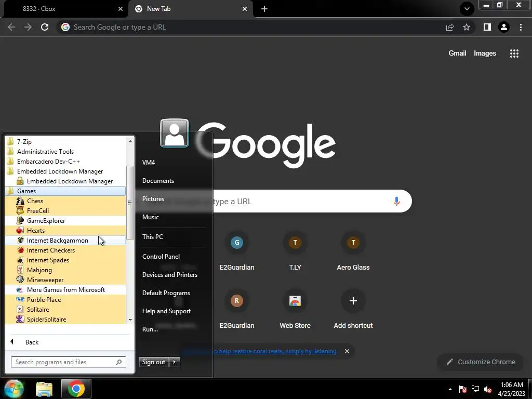
Task: Open Devices and Printers
Action: 173,275
